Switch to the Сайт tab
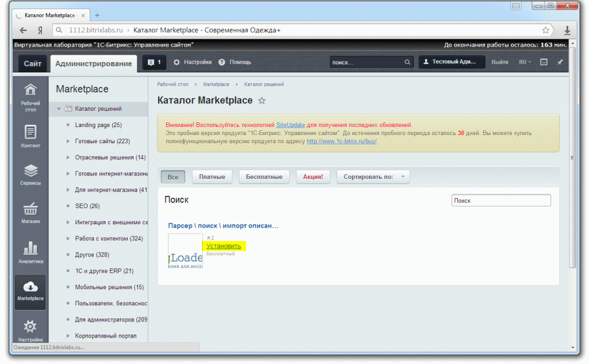Viewport: 589px width, 364px height. [33, 63]
